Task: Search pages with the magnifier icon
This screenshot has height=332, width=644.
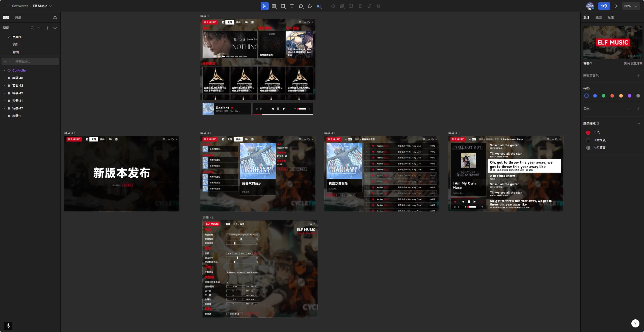Action: 32,28
